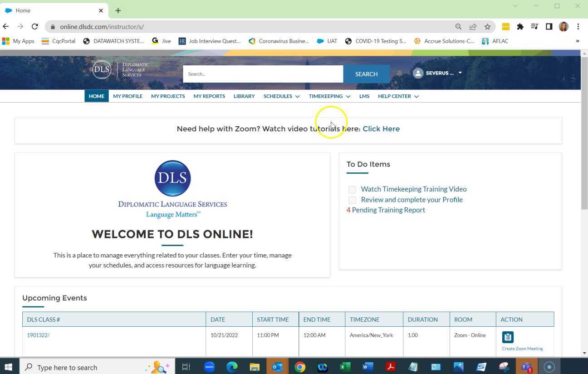588x374 pixels.
Task: Click the profile avatar next to SEVERUS
Action: [418, 73]
